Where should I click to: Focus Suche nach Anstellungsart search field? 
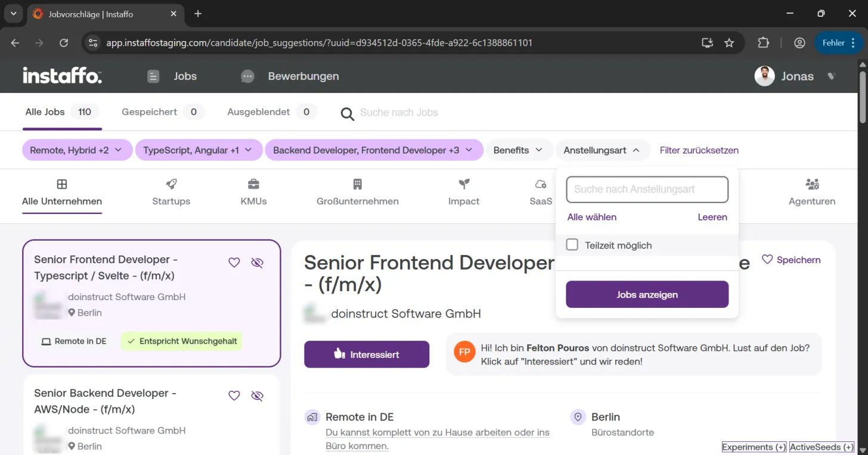pyautogui.click(x=647, y=189)
